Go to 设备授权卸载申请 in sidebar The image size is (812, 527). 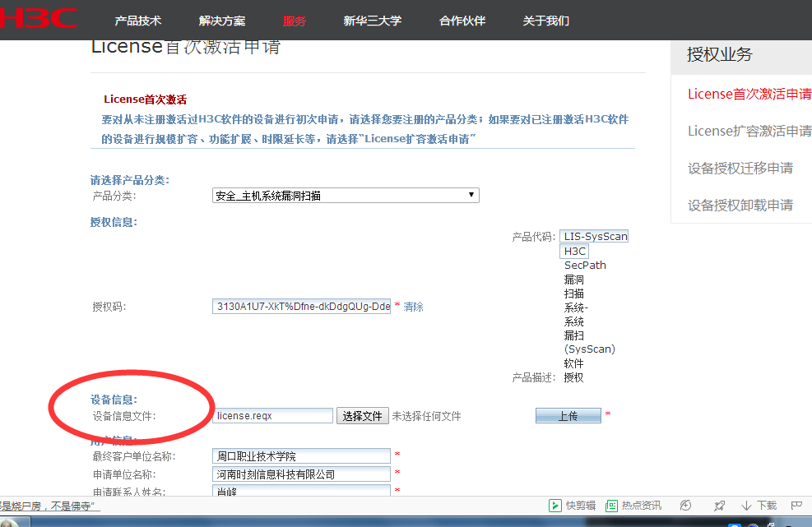pos(740,206)
